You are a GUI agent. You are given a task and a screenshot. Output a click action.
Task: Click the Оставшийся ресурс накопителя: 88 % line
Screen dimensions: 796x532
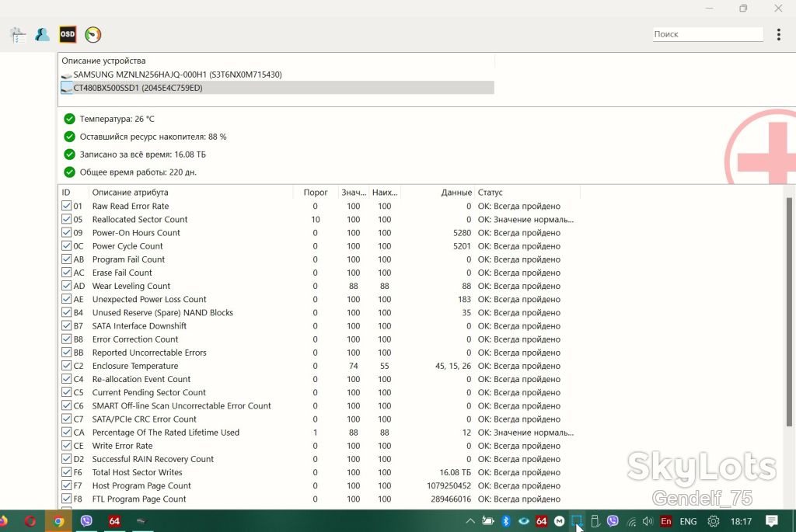click(145, 137)
